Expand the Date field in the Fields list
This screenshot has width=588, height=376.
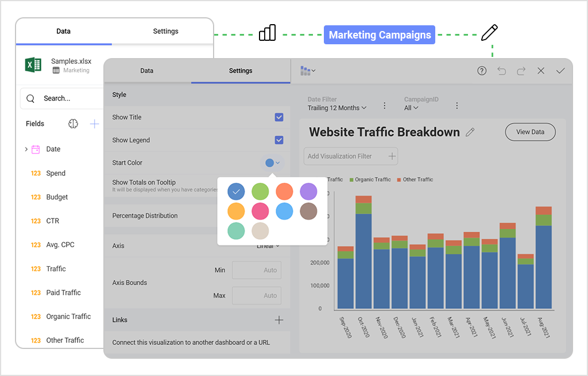click(26, 148)
